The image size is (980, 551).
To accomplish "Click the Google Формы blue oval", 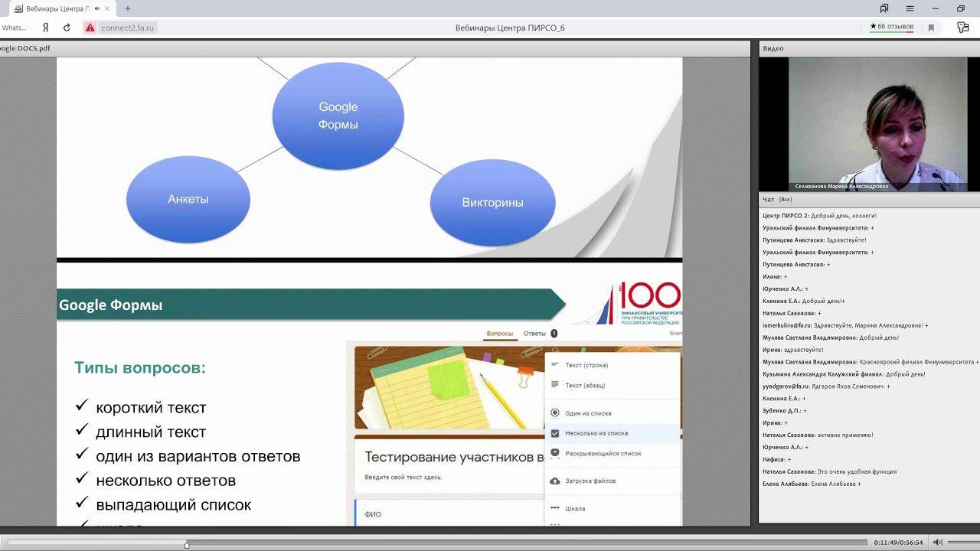I will pos(338,116).
